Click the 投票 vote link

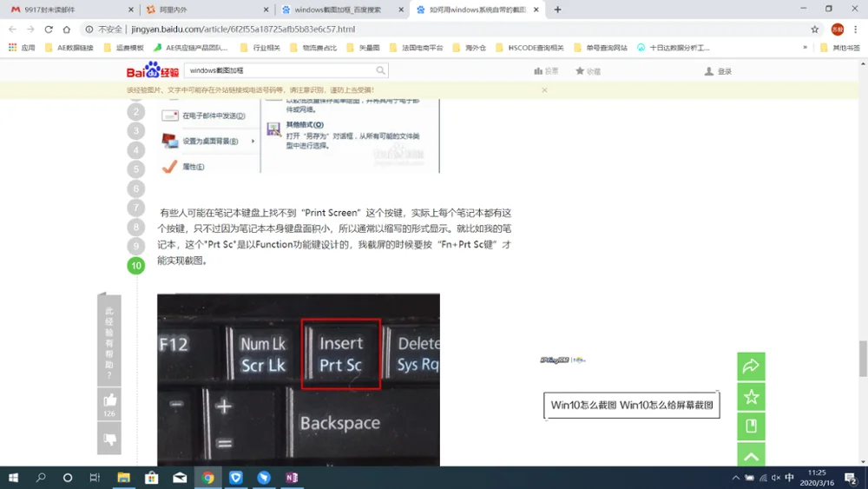click(x=546, y=71)
